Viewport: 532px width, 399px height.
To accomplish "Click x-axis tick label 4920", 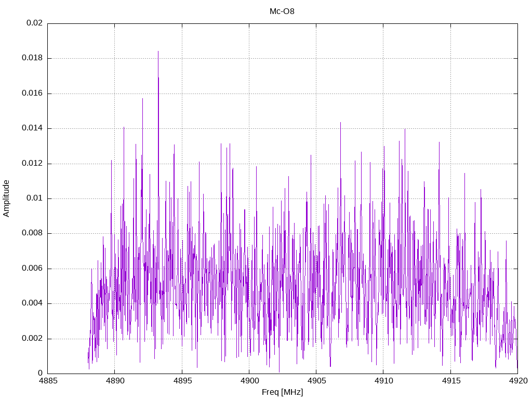I will [x=518, y=381].
